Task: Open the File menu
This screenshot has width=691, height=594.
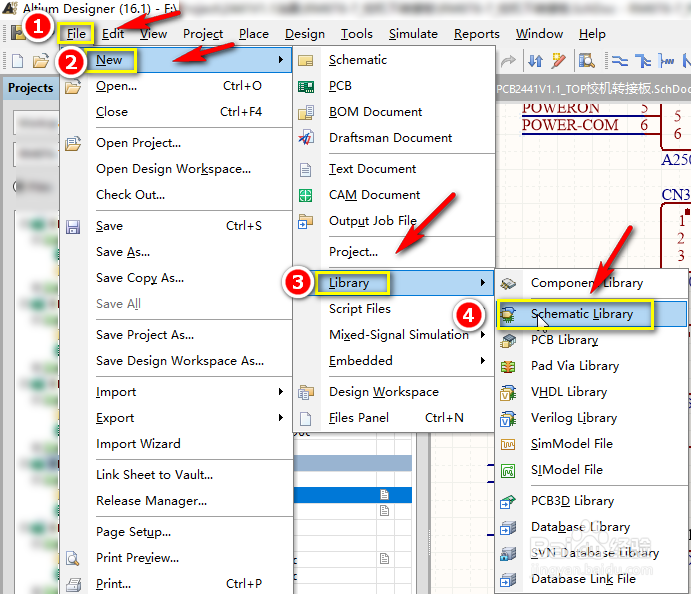Action: [x=76, y=34]
